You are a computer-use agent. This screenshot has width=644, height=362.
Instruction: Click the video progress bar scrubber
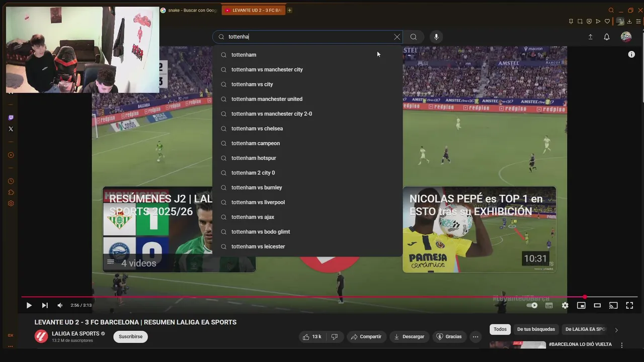pyautogui.click(x=585, y=297)
